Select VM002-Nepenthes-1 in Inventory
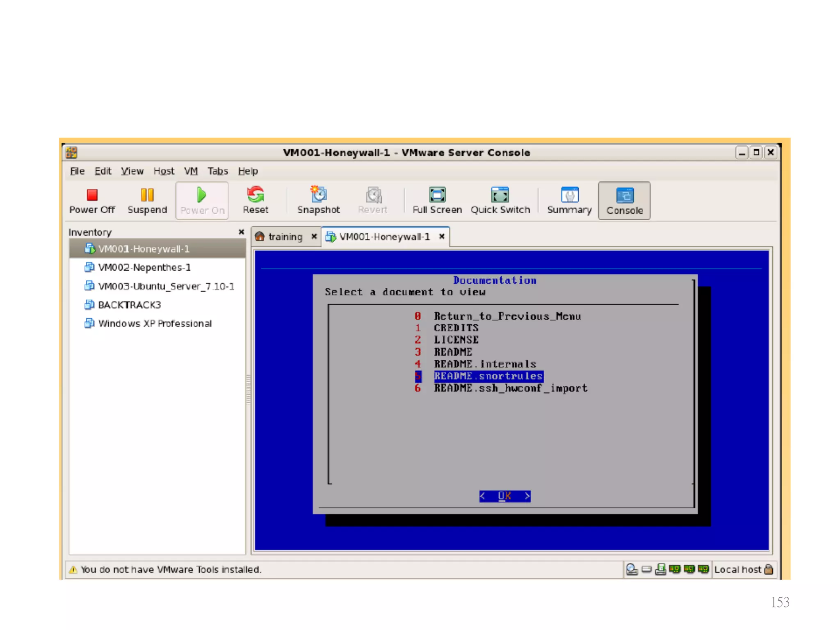The height and width of the screenshot is (630, 840). pos(144,267)
